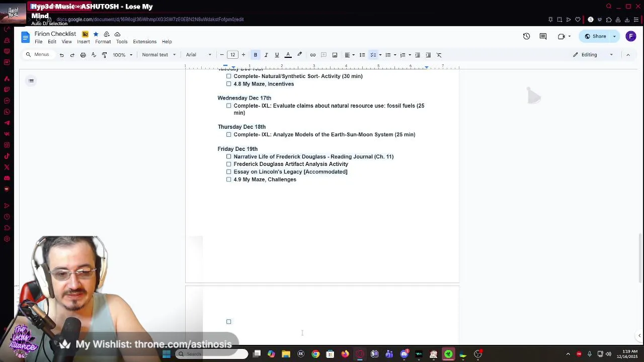
Task: Open the Share options dropdown arrow
Action: pyautogui.click(x=614, y=36)
